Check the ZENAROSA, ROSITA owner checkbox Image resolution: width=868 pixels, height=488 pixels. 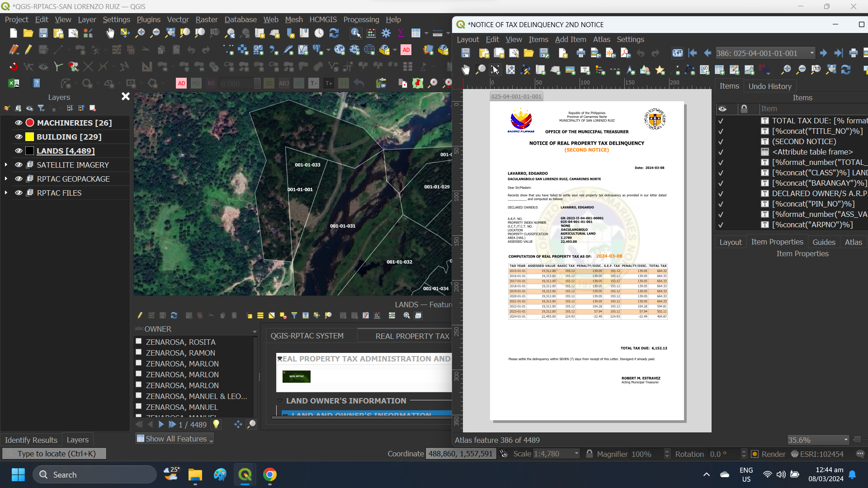tap(139, 341)
